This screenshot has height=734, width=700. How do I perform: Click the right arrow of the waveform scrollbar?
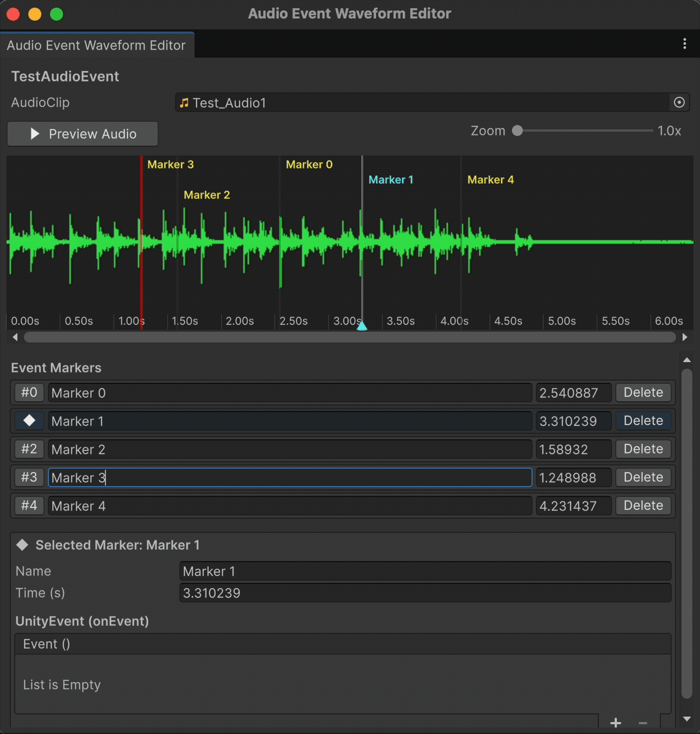pos(685,337)
